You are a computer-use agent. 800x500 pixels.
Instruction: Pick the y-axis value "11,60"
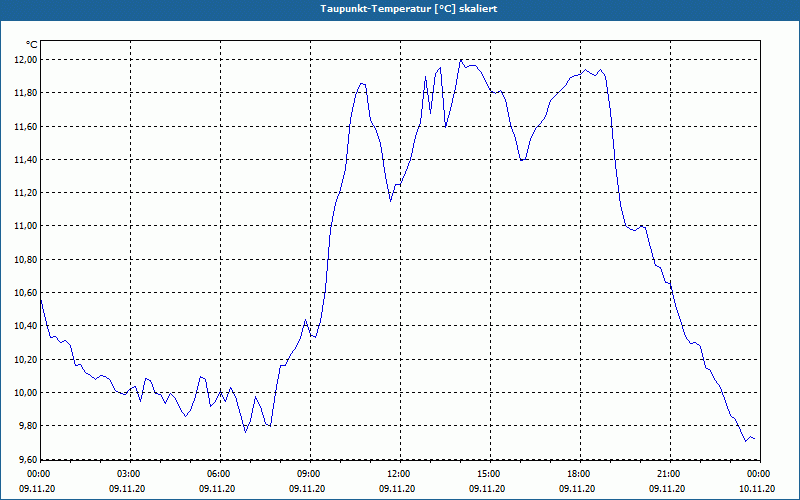(27, 126)
